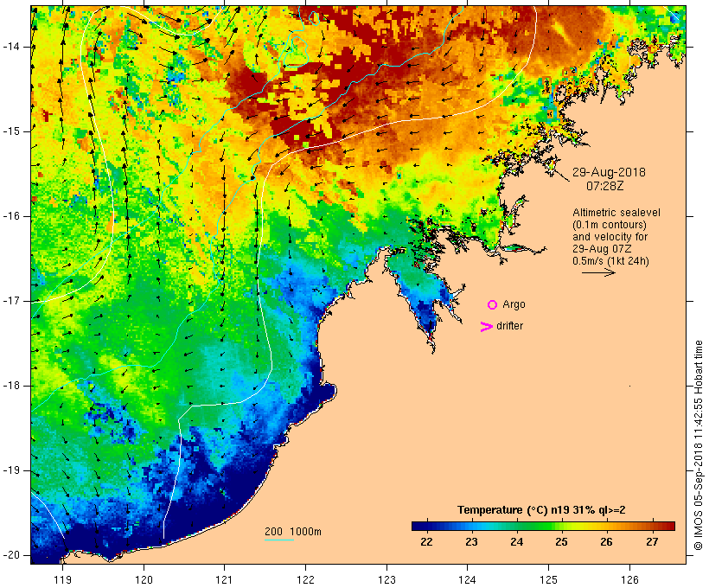The height and width of the screenshot is (588, 709).
Task: Click the latitude axis label '-17'
Action: (x=12, y=301)
